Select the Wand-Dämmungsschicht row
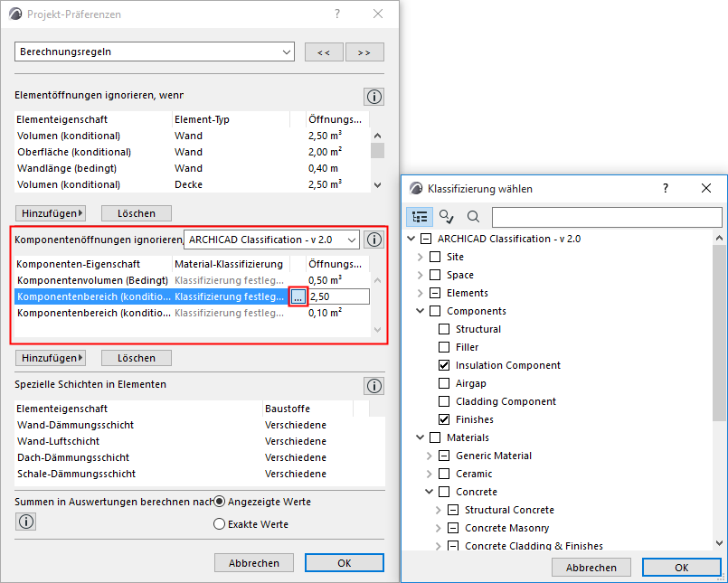The width and height of the screenshot is (728, 583). 200,425
